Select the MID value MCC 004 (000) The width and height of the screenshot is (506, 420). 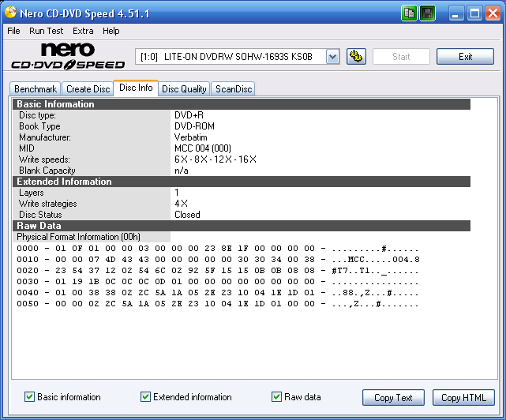point(203,148)
